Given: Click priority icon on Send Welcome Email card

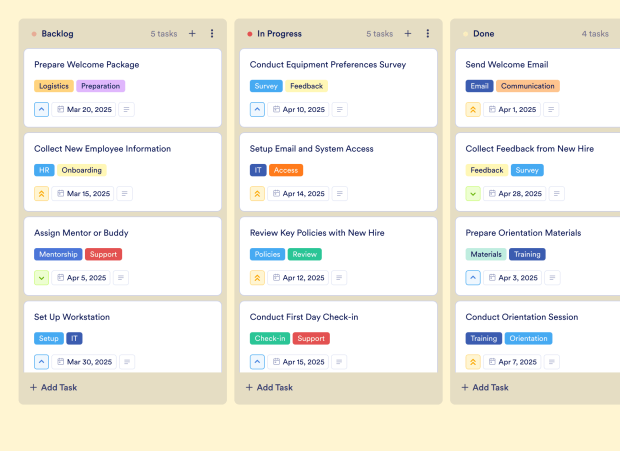Looking at the screenshot, I should click(x=473, y=109).
